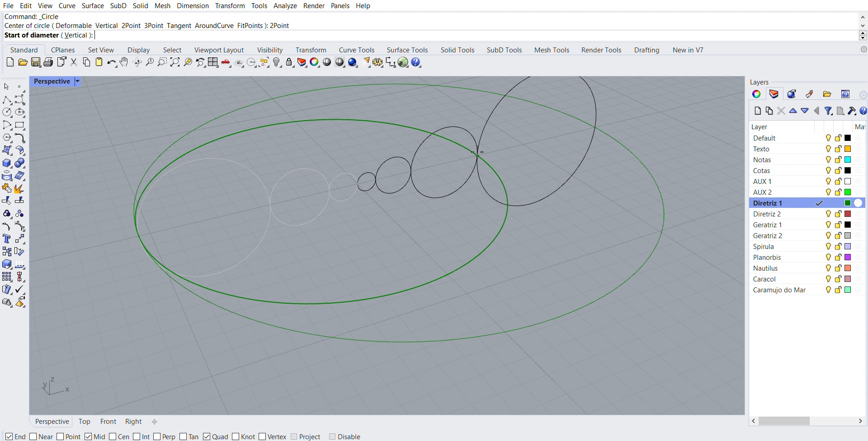Choose the FitPoints circle option

250,26
